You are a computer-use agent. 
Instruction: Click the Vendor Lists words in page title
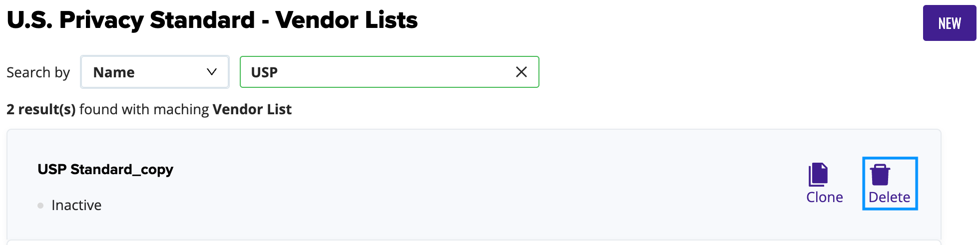tap(346, 20)
